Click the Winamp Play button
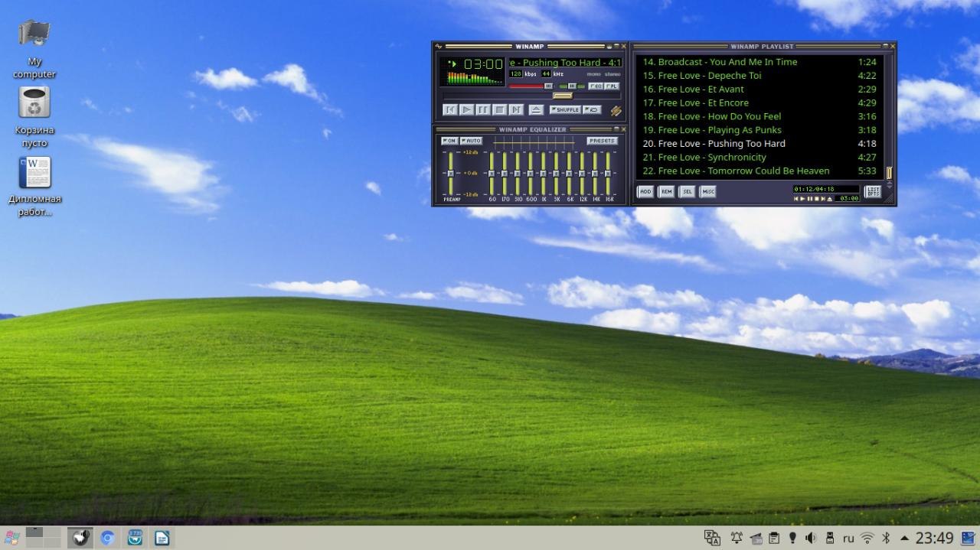The width and height of the screenshot is (980, 550). (x=467, y=109)
